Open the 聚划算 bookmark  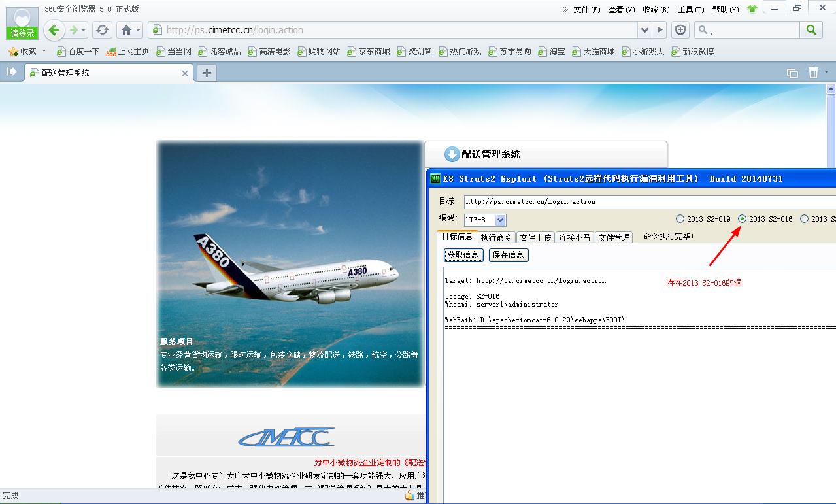click(414, 51)
